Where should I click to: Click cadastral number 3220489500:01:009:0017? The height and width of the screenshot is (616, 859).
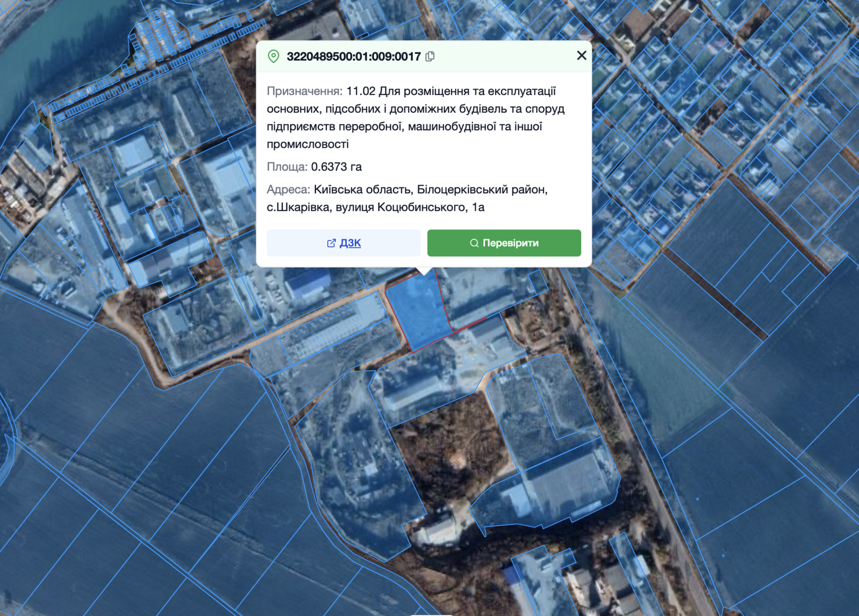click(x=353, y=56)
